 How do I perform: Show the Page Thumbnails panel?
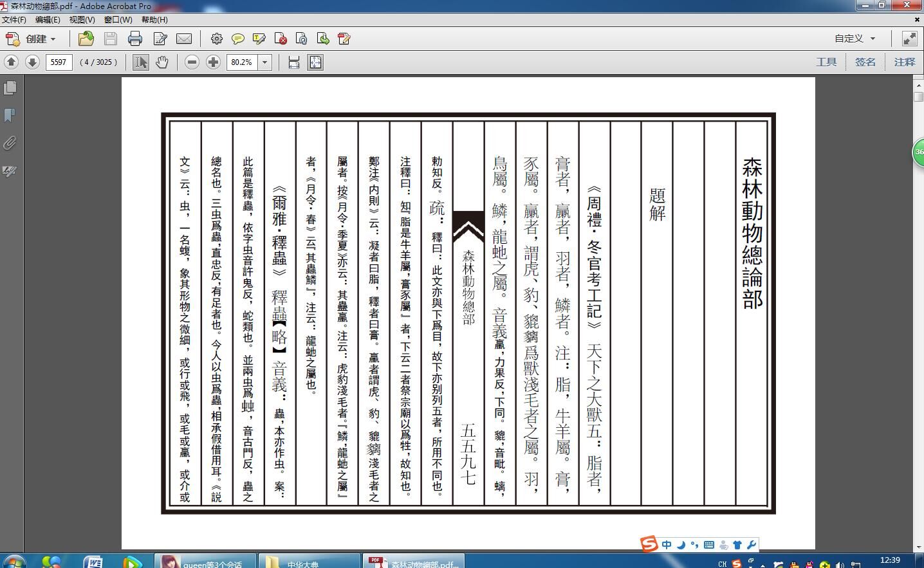[x=10, y=87]
